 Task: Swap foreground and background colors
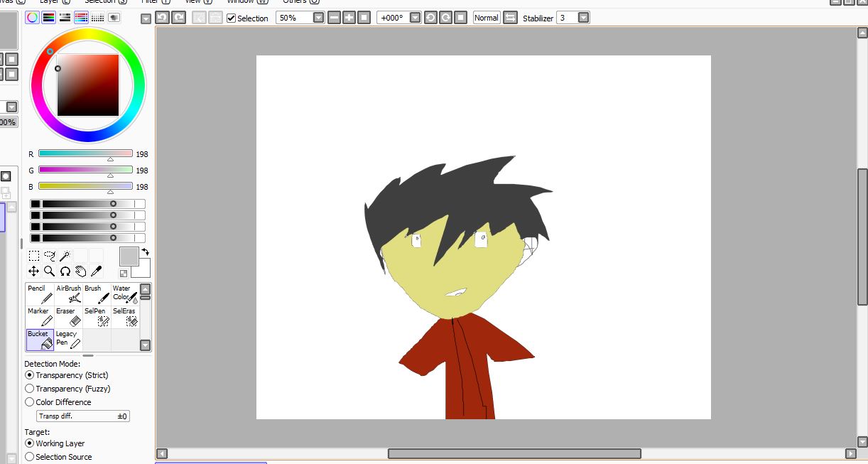(146, 252)
